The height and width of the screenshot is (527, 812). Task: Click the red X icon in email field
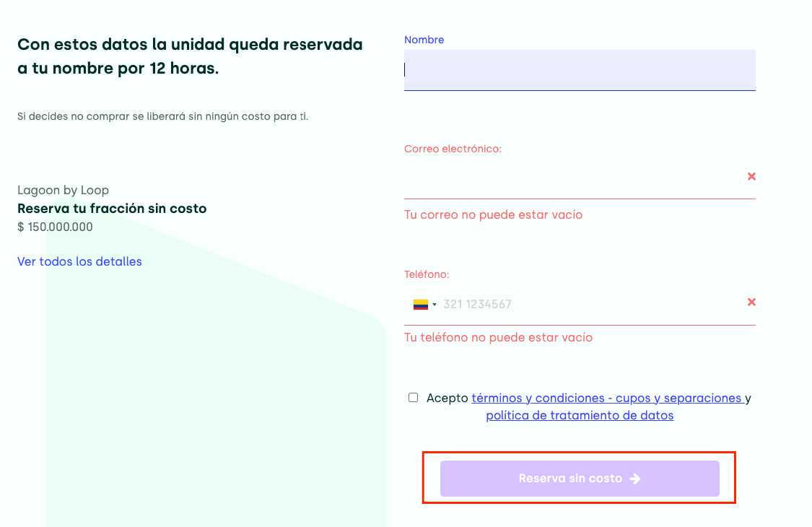point(751,176)
